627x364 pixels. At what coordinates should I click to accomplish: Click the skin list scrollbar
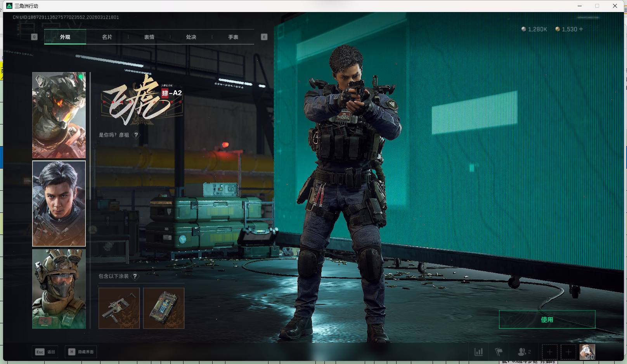coord(90,136)
